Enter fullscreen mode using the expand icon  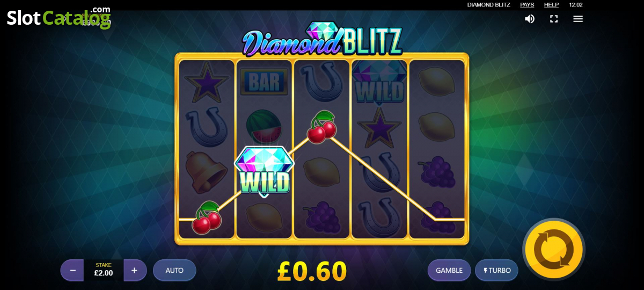coord(554,19)
